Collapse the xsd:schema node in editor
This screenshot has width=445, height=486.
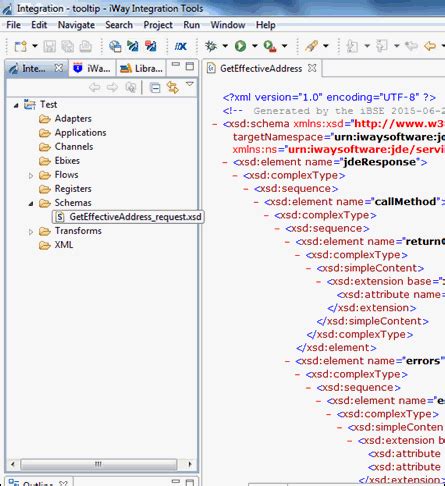click(x=215, y=124)
